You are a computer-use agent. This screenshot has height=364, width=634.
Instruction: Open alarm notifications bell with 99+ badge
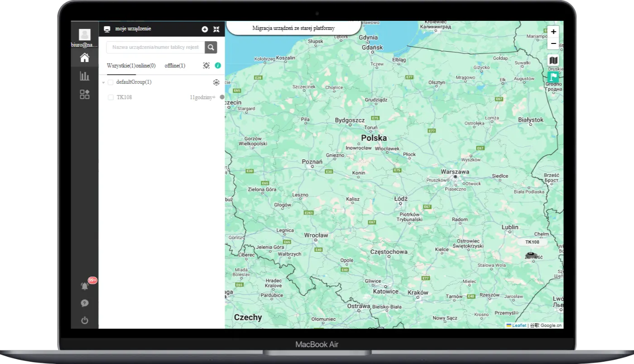click(85, 286)
